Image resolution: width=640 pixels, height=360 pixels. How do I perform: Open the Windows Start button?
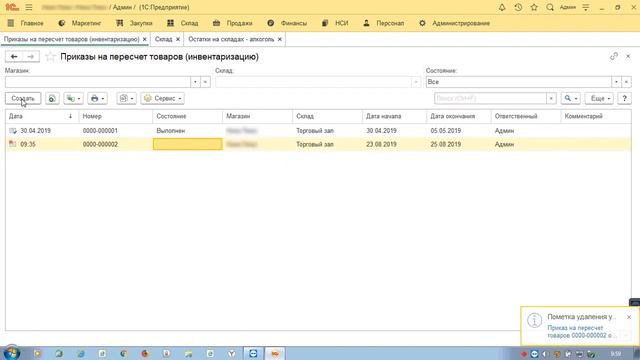pyautogui.click(x=11, y=353)
